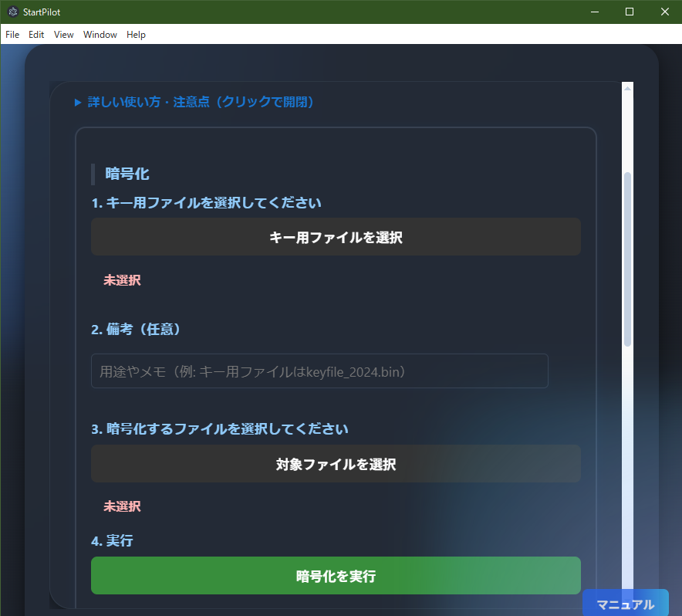Click the キー用ファイルを選択 button
Viewport: 682px width, 616px height.
336,236
